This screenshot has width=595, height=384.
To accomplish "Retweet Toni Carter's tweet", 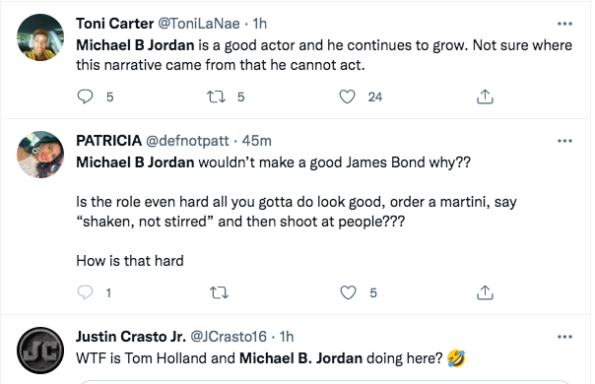I will tap(216, 97).
